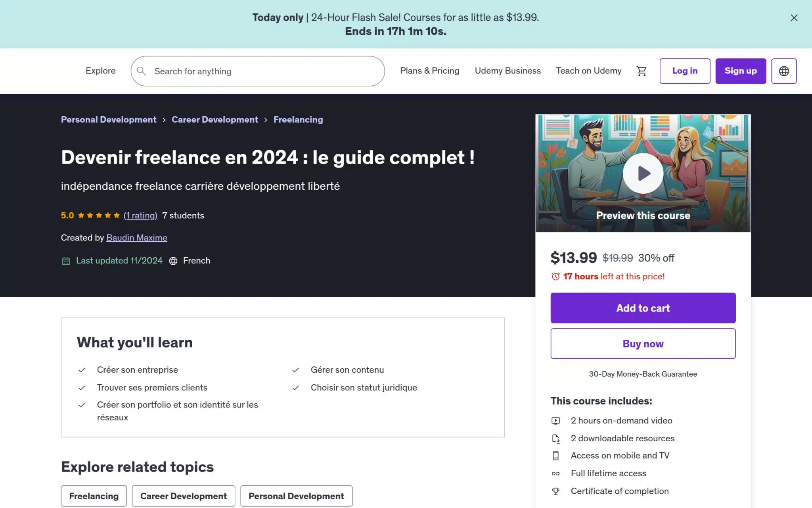Viewport: 812px width, 508px height.
Task: Click the checkmark next to Gérer son contenu
Action: click(295, 370)
